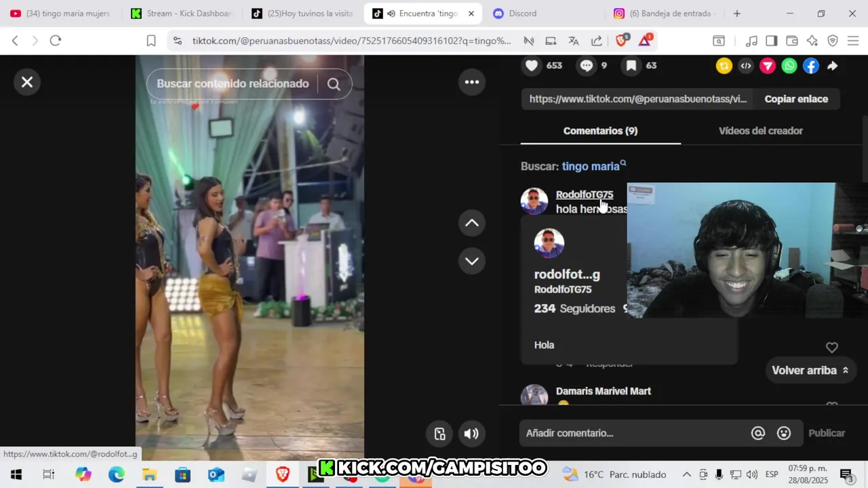
Task: Open the Brave Shields lion icon
Action: tap(621, 41)
